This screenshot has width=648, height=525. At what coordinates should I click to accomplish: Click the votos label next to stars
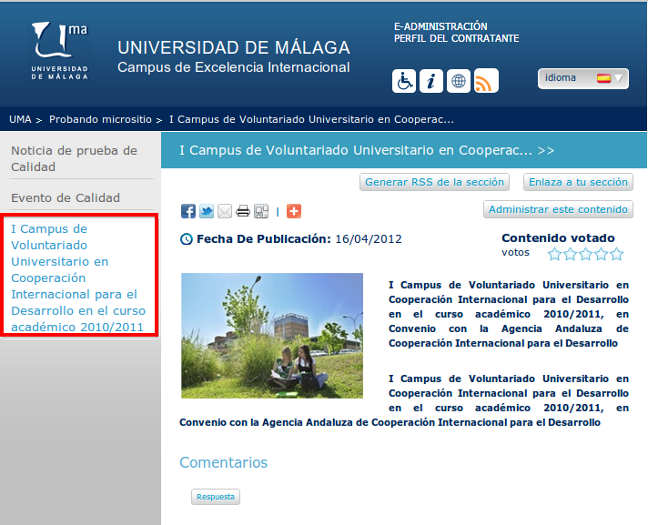pos(515,253)
